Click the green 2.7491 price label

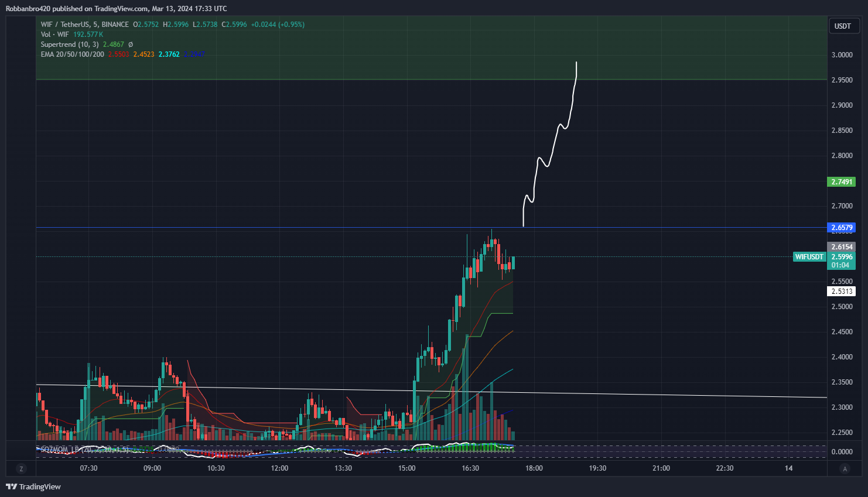(841, 182)
